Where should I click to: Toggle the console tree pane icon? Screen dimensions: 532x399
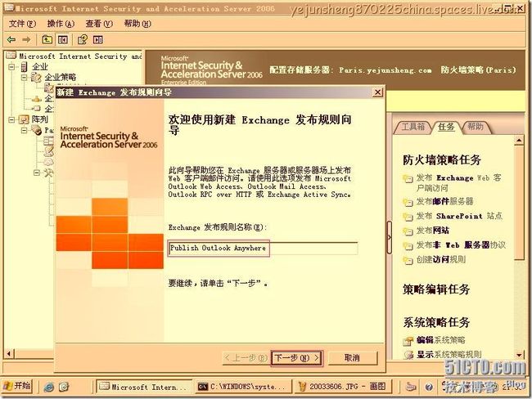point(63,40)
